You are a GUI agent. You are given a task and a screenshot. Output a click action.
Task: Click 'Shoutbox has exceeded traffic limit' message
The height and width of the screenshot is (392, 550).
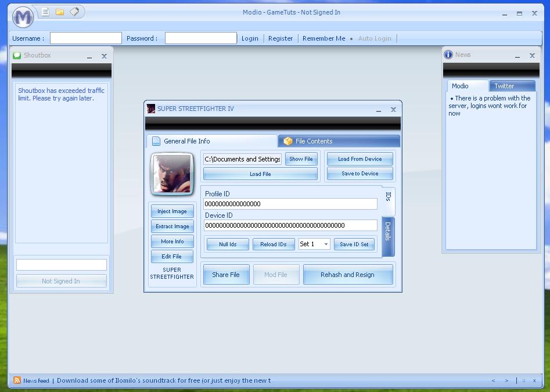click(x=61, y=94)
